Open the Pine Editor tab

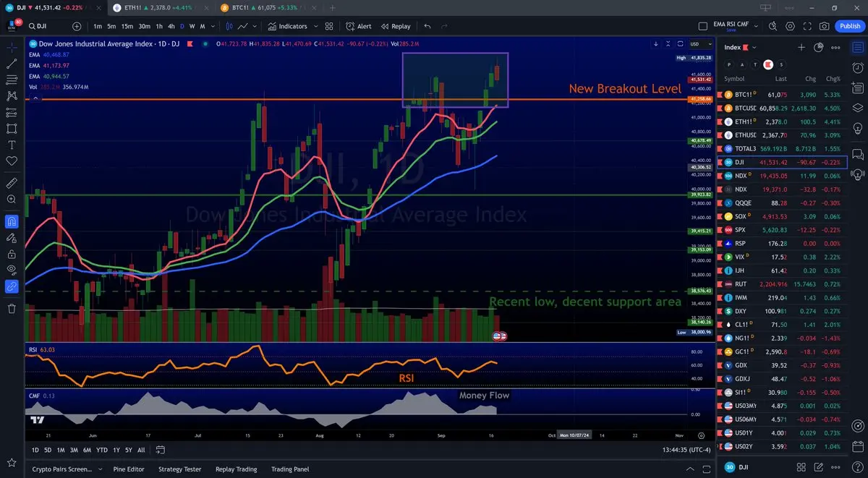click(x=129, y=469)
